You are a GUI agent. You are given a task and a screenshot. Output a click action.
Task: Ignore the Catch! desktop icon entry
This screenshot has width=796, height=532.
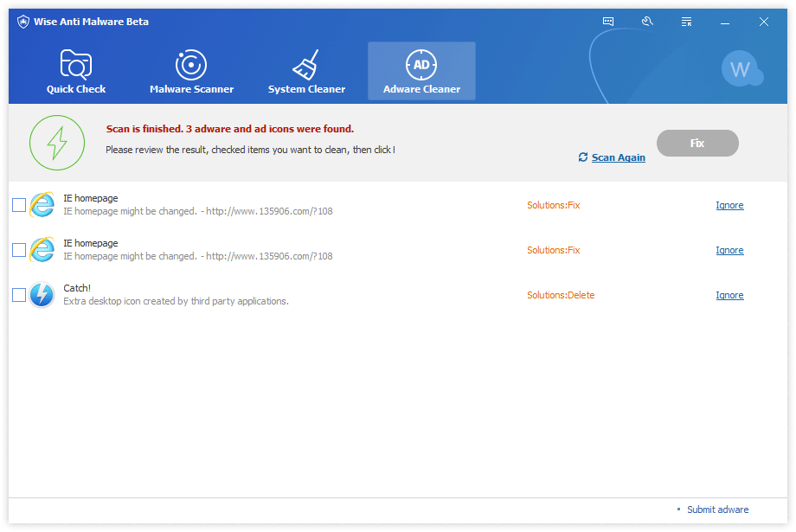click(x=729, y=295)
